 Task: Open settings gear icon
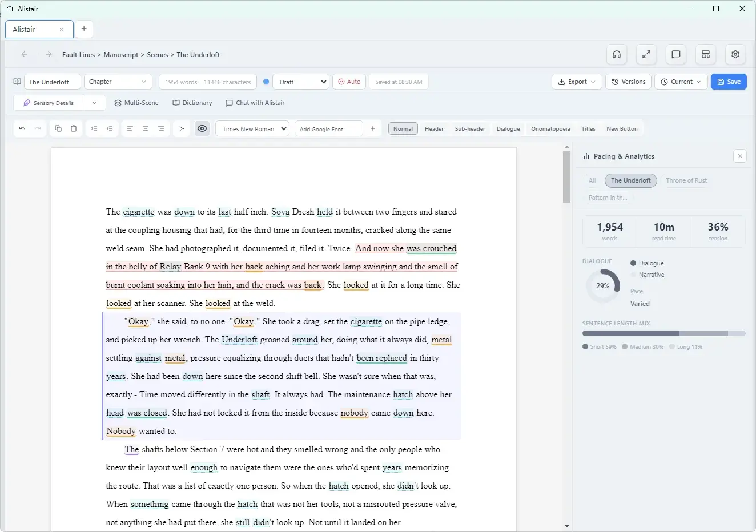pos(735,55)
